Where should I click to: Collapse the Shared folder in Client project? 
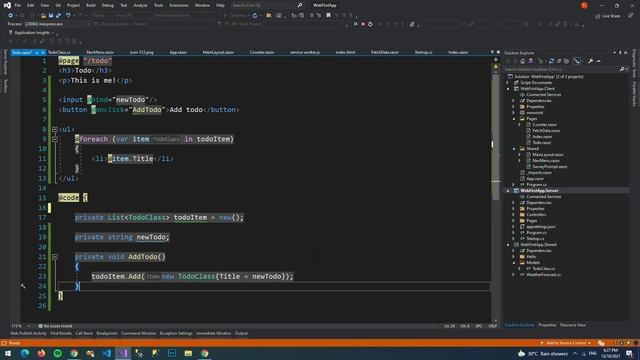[514, 149]
